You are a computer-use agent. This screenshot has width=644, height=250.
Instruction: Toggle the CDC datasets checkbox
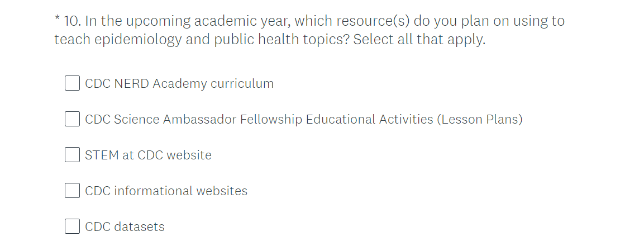tap(72, 227)
